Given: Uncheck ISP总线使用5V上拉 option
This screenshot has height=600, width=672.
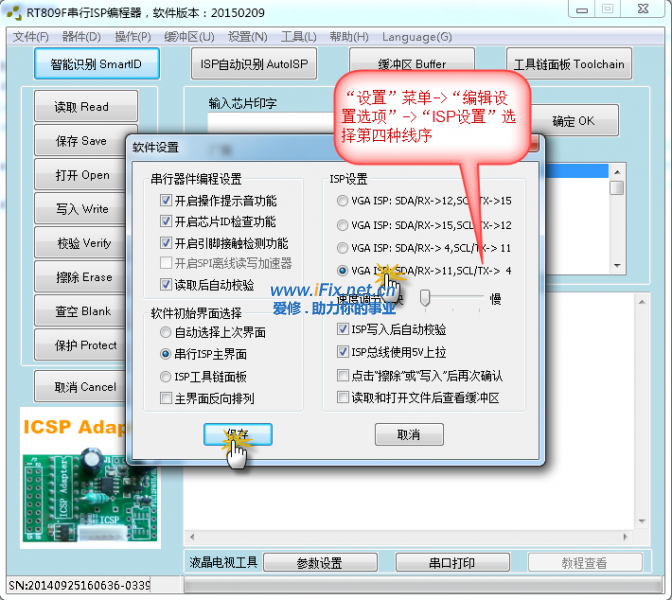Looking at the screenshot, I should pyautogui.click(x=344, y=352).
